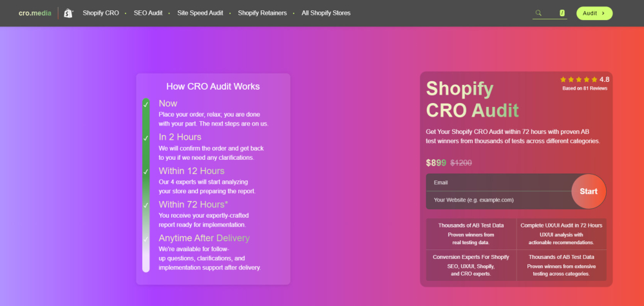Click the checkmark beside In 2 Hours

point(146,137)
